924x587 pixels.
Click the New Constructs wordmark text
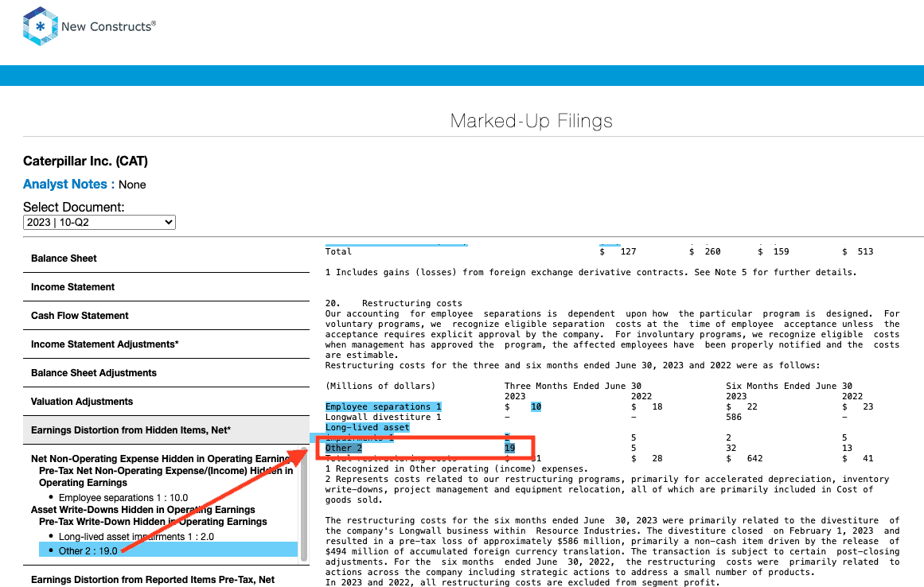pyautogui.click(x=108, y=26)
